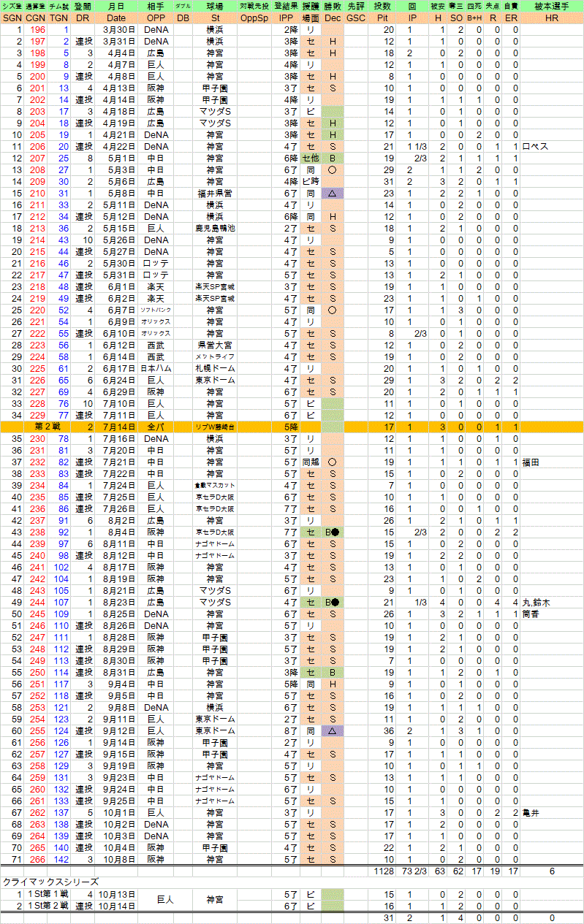Screen dimensions: 584x924
Task: Select the OPP column header
Action: tap(155, 18)
